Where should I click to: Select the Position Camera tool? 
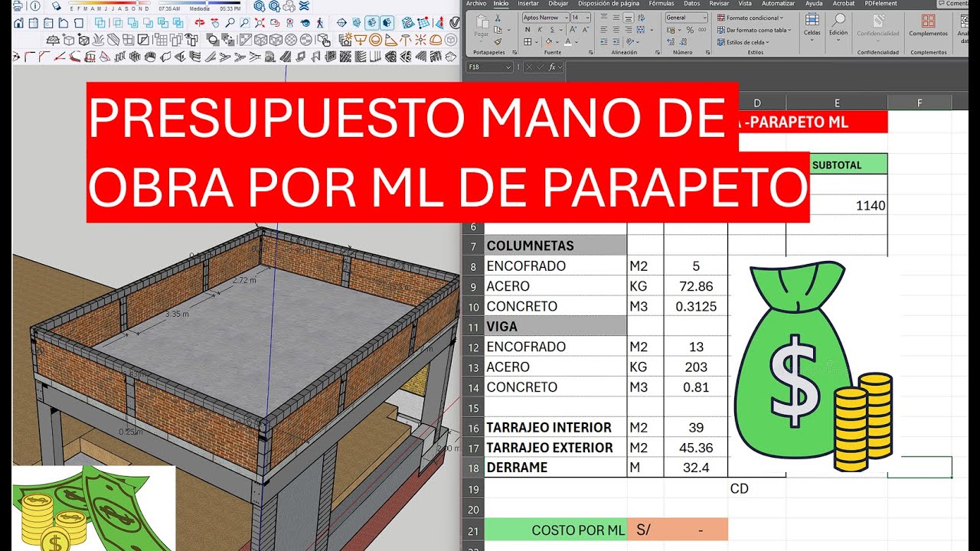coord(290,23)
